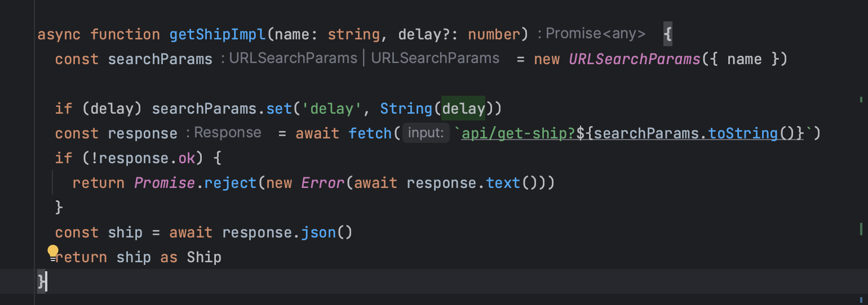Click the 'as' keyword in return statement

tap(169, 258)
